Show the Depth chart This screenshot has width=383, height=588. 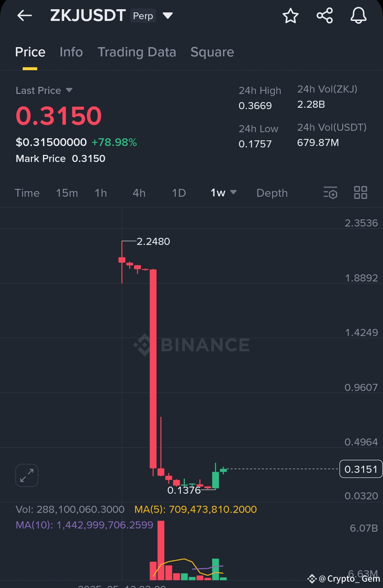pos(272,193)
